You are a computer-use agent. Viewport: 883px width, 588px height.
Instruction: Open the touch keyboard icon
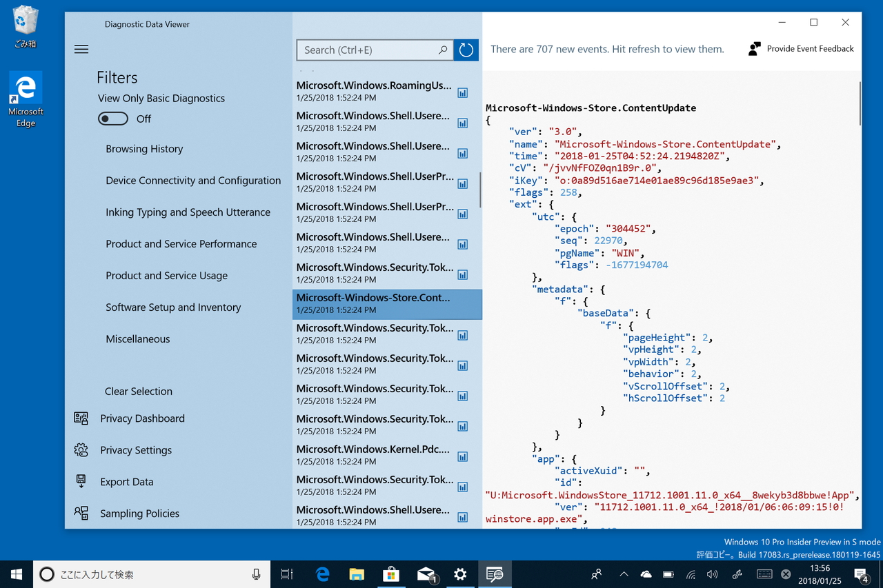(764, 574)
